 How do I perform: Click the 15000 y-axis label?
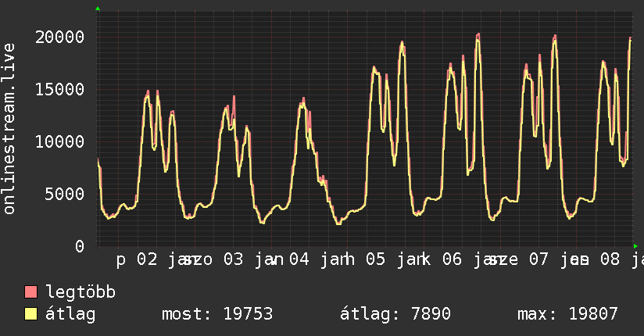tap(59, 90)
